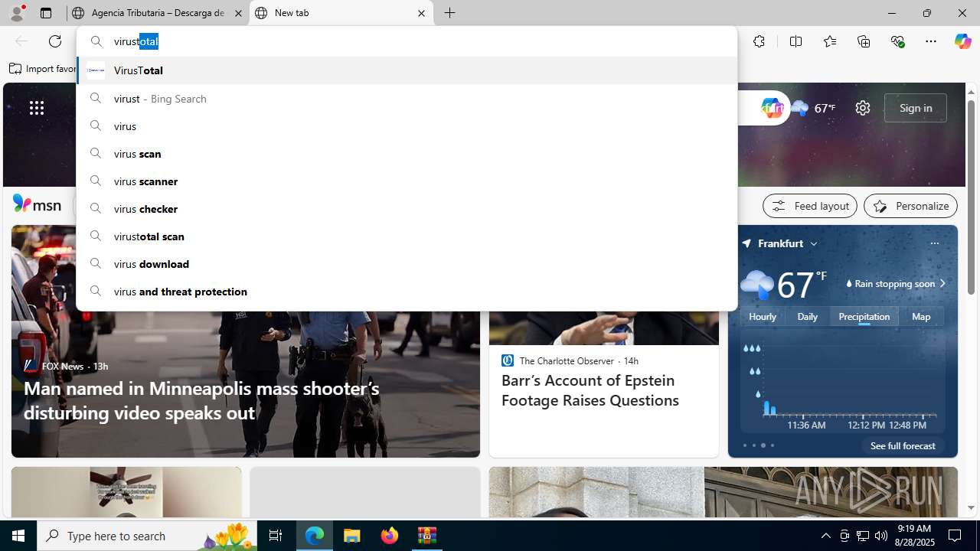Select the 'virus checker' suggestion

tap(407, 209)
